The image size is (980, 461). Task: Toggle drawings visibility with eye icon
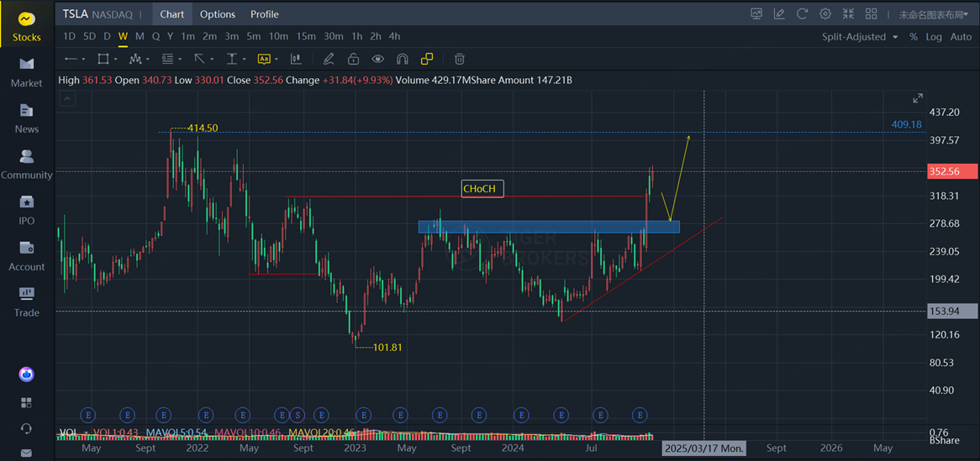(377, 59)
